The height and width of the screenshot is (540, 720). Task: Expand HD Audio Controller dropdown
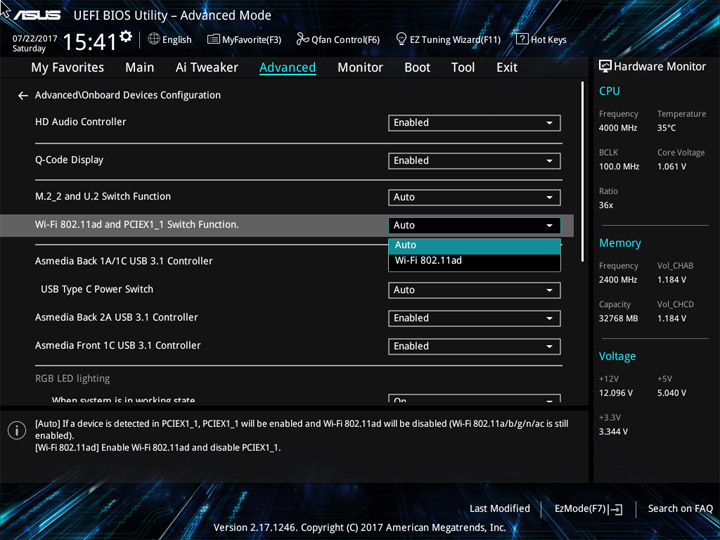474,123
